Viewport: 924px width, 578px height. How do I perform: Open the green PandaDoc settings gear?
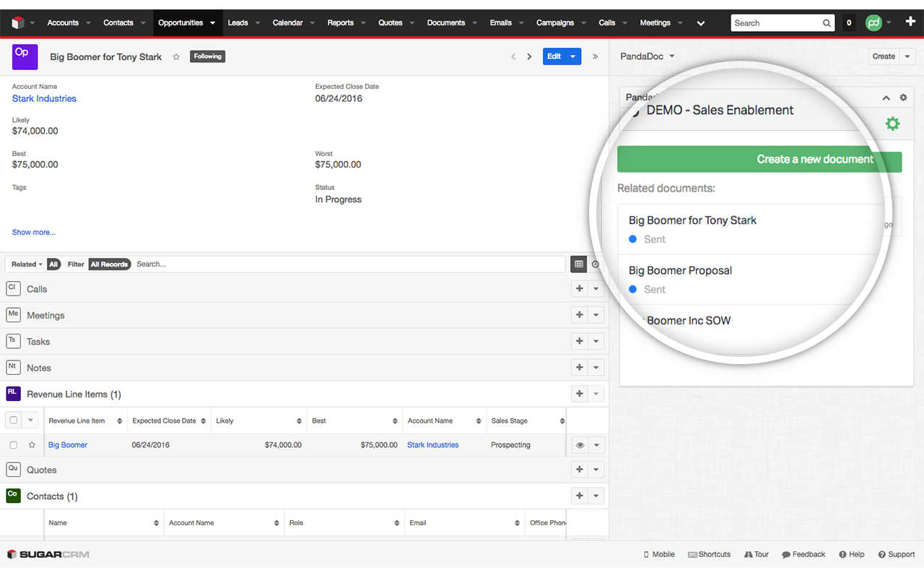pyautogui.click(x=893, y=124)
